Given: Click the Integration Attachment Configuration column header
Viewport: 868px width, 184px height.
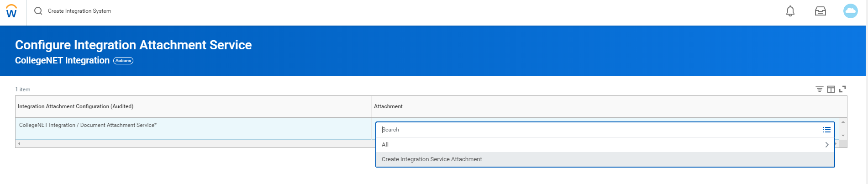Looking at the screenshot, I should coord(75,106).
